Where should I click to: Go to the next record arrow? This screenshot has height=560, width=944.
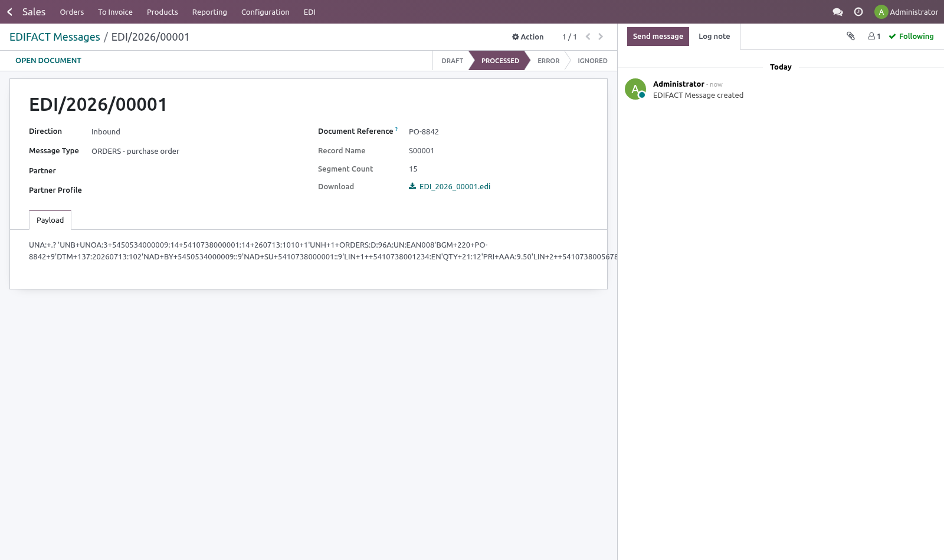(x=601, y=37)
